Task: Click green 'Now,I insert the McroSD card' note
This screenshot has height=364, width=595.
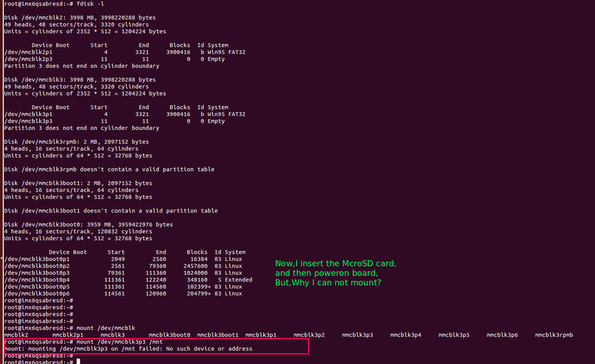Action: point(335,263)
